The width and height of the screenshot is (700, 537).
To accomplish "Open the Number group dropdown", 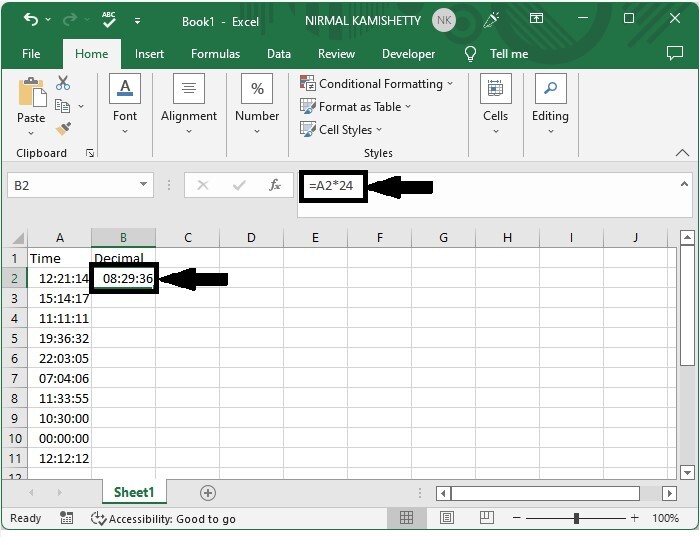I will [257, 105].
